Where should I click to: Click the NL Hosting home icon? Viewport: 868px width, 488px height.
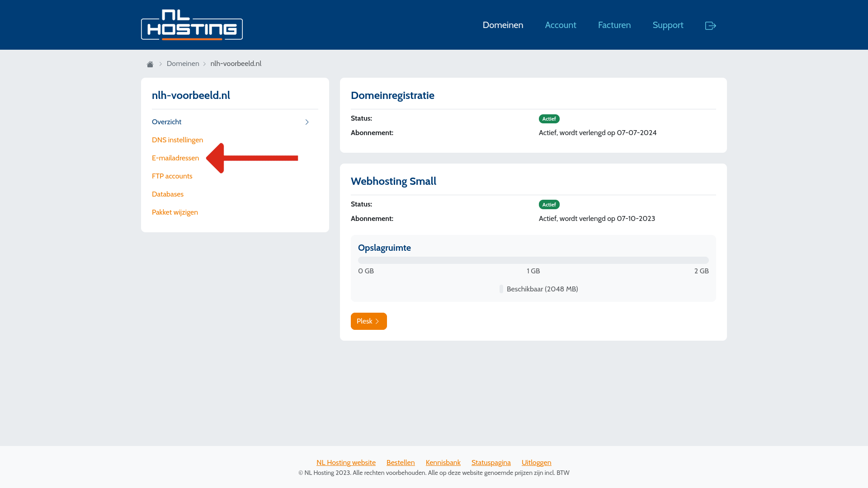[x=150, y=64]
